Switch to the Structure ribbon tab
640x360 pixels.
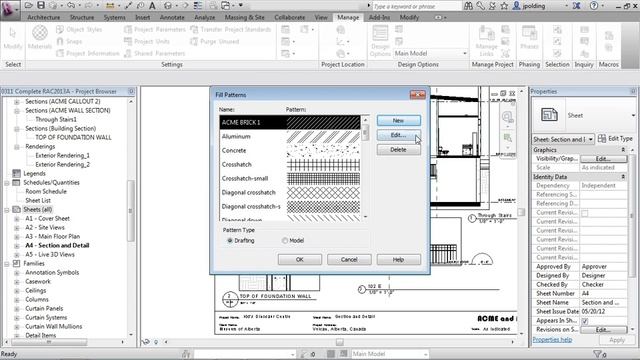tap(82, 17)
